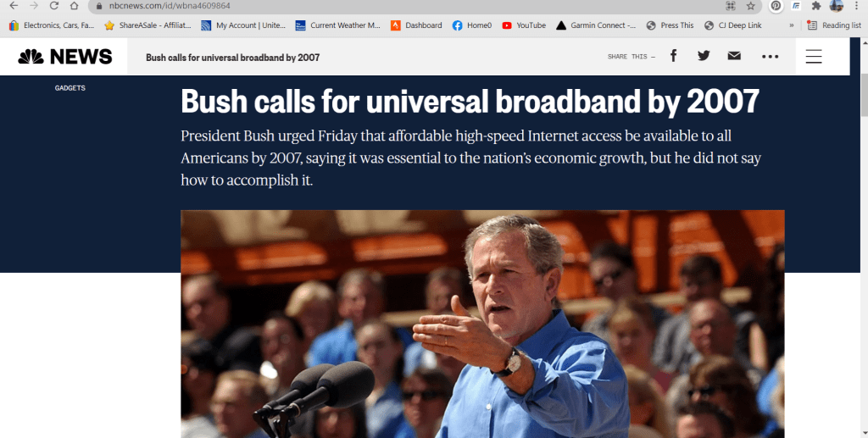Click the page vertical scrollbar thumb
Image resolution: width=868 pixels, height=438 pixels.
pos(864,95)
